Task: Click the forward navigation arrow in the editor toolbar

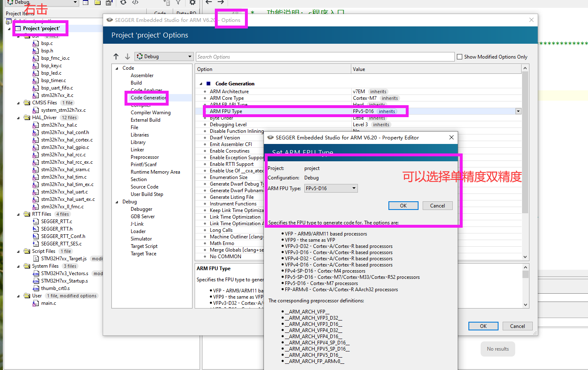Action: point(221,2)
